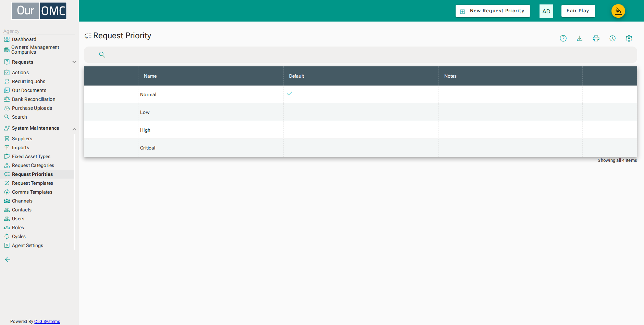
Task: Select the High priority row
Action: 360,130
